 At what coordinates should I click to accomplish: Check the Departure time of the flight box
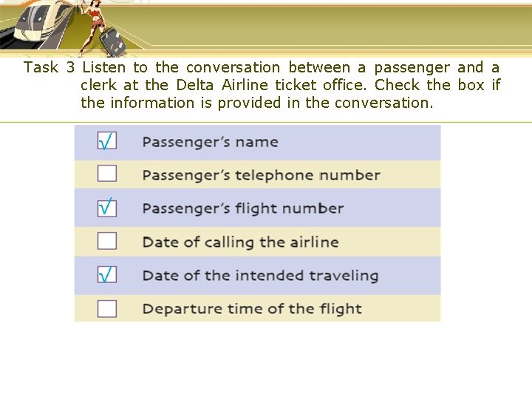point(107,308)
